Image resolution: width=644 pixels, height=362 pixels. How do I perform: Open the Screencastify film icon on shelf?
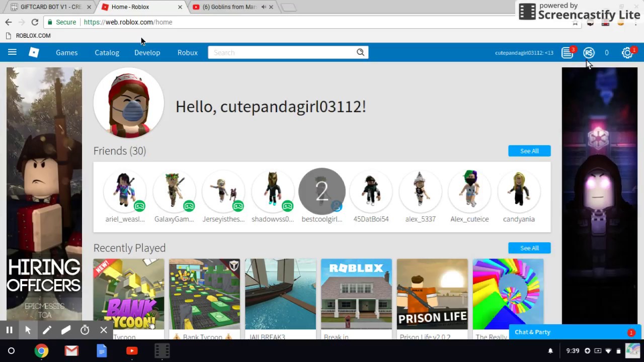click(162, 351)
